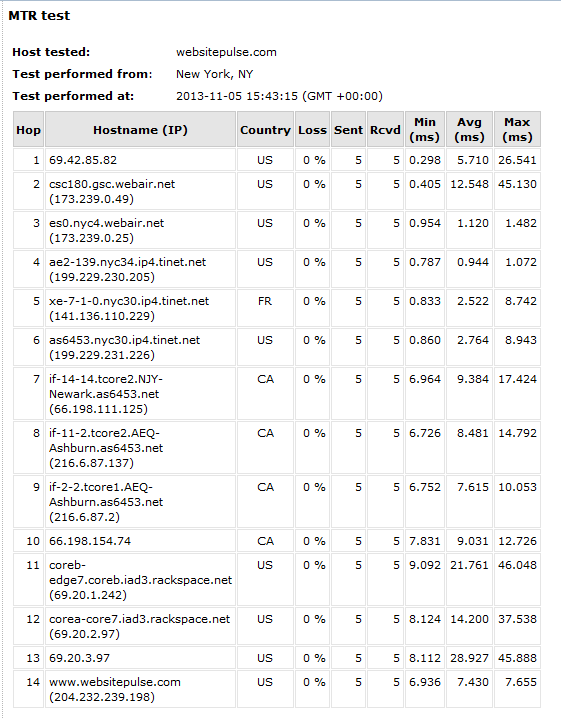Click Max value 46.048 in hop 11

tap(517, 565)
